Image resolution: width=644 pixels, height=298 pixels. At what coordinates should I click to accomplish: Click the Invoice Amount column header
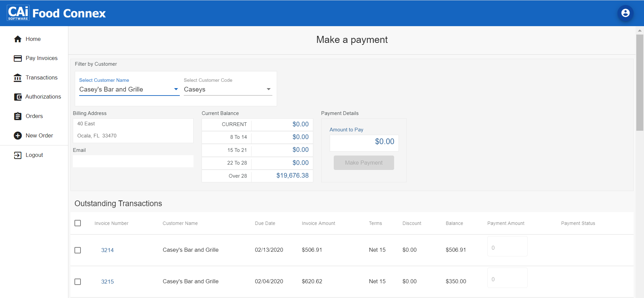318,224
